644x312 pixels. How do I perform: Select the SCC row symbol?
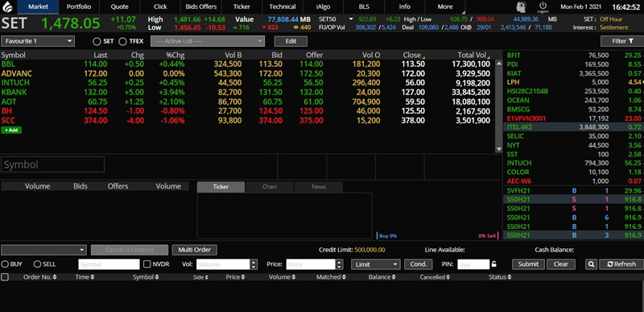point(8,120)
